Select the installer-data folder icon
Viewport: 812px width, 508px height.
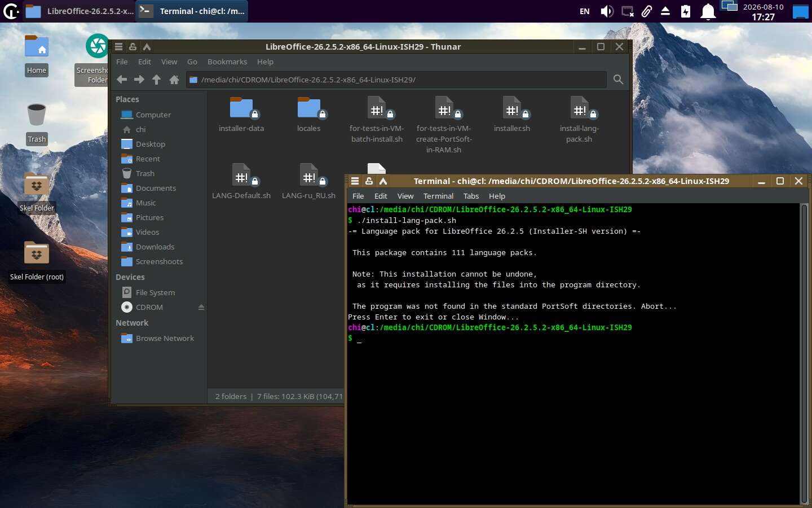pyautogui.click(x=242, y=108)
